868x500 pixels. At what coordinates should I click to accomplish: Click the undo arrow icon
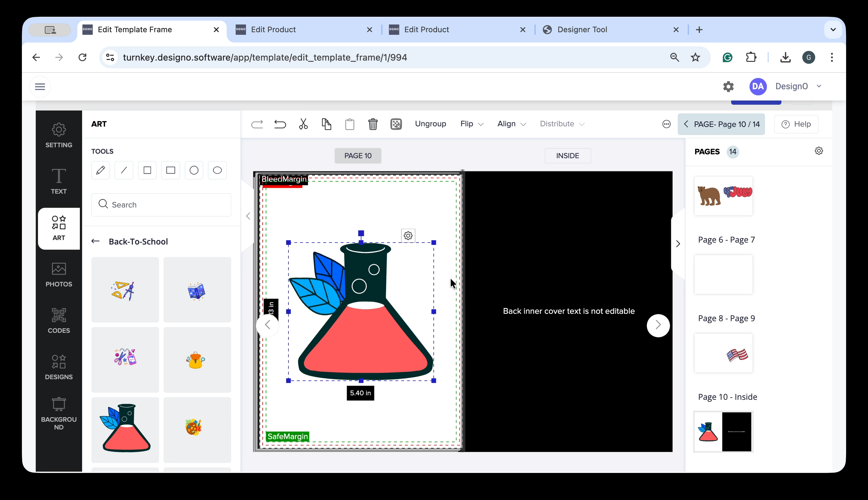280,124
